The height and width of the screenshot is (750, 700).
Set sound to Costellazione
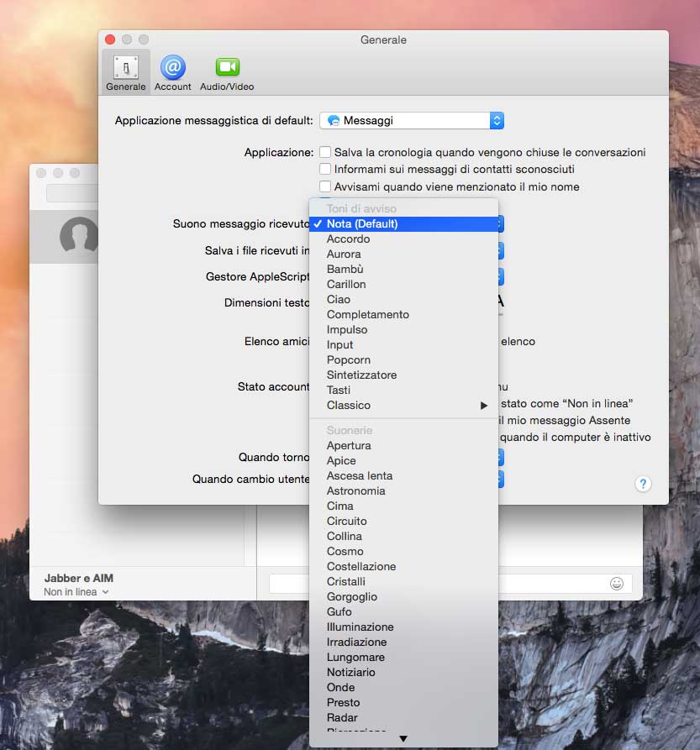point(403,566)
